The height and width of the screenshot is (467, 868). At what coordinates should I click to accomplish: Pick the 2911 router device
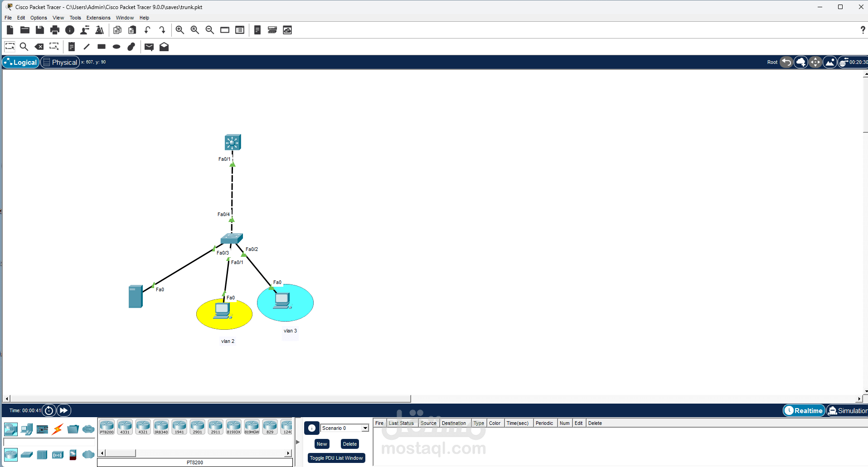pos(216,427)
